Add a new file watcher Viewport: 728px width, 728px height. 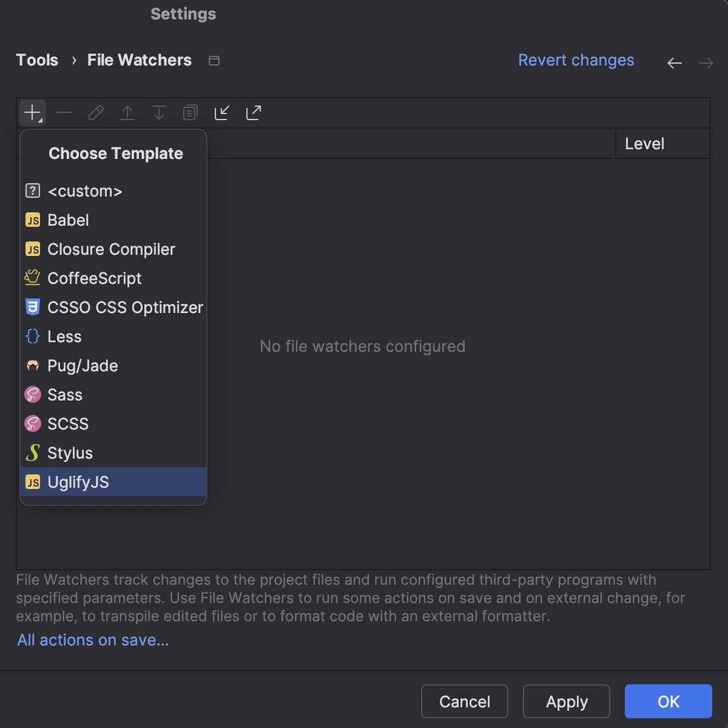32,112
